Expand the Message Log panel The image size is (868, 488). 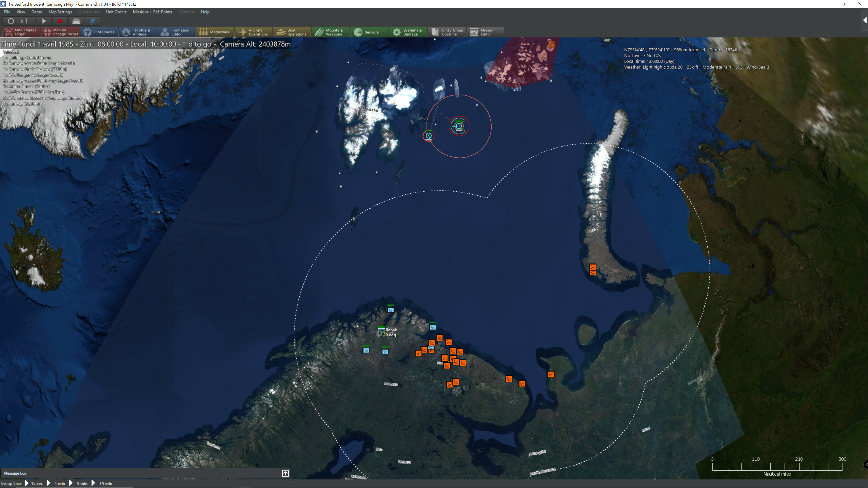click(x=285, y=473)
